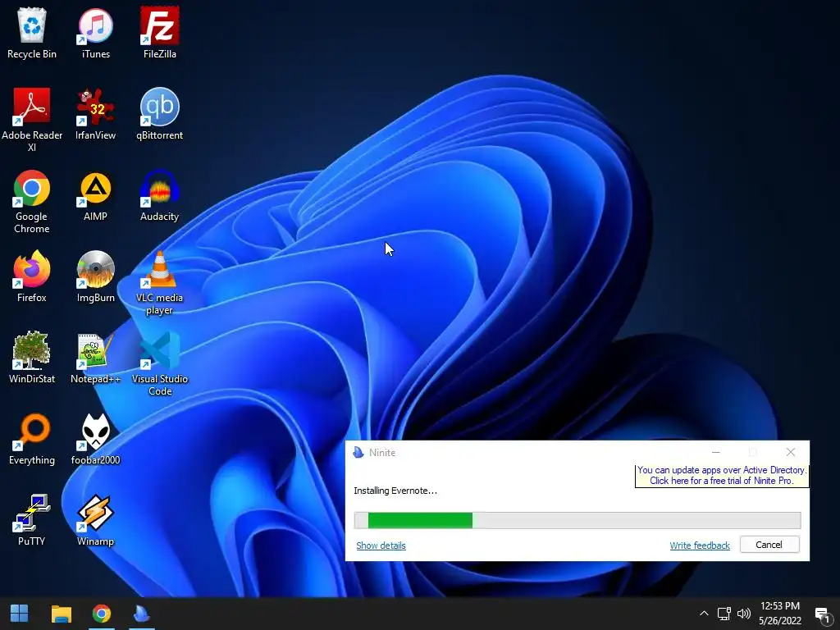Click the Ninite sailboat icon in title bar
Screen dimensions: 840x630
(358, 452)
